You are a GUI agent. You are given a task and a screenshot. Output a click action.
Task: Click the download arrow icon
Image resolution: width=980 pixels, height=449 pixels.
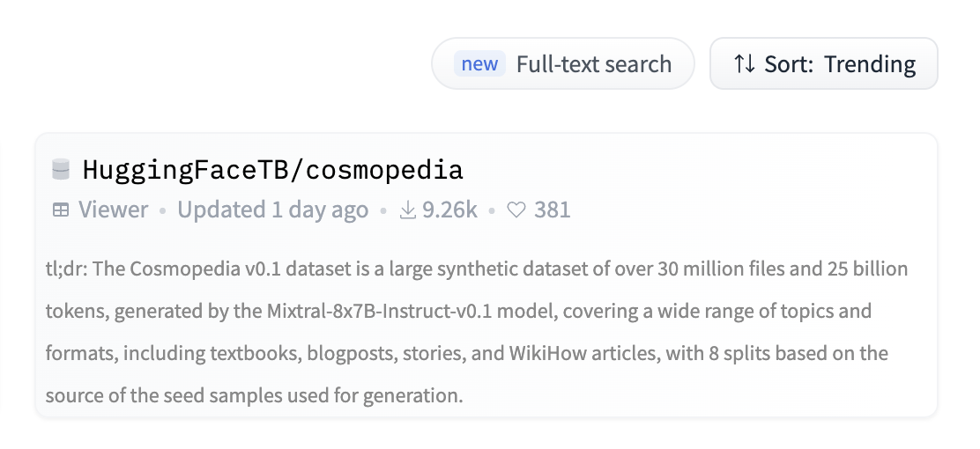click(407, 210)
